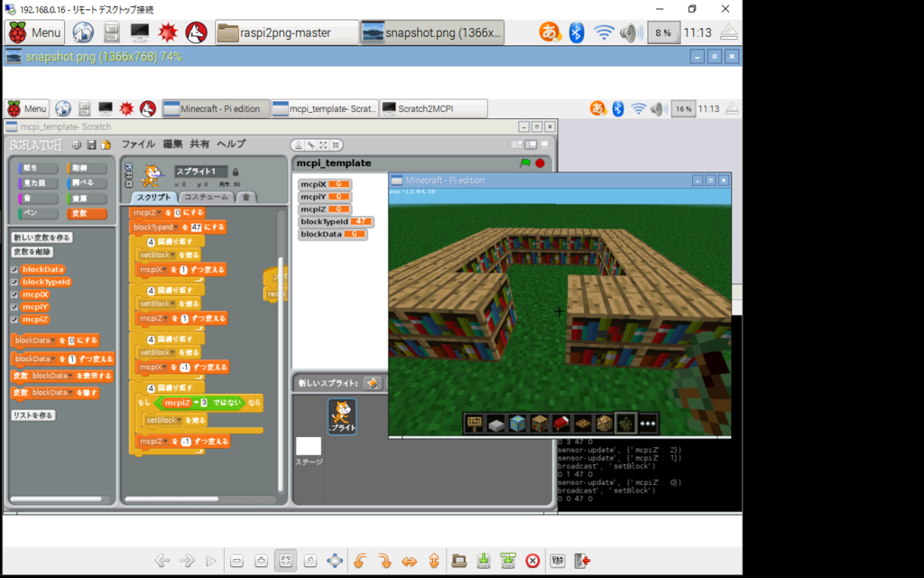
Task: Select the orange 変数 block category
Action: click(87, 213)
